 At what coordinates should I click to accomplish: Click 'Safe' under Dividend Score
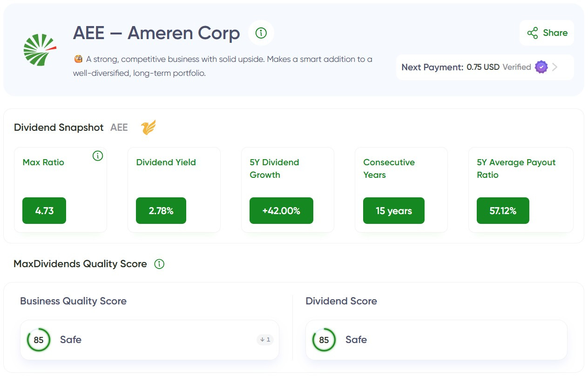click(356, 340)
